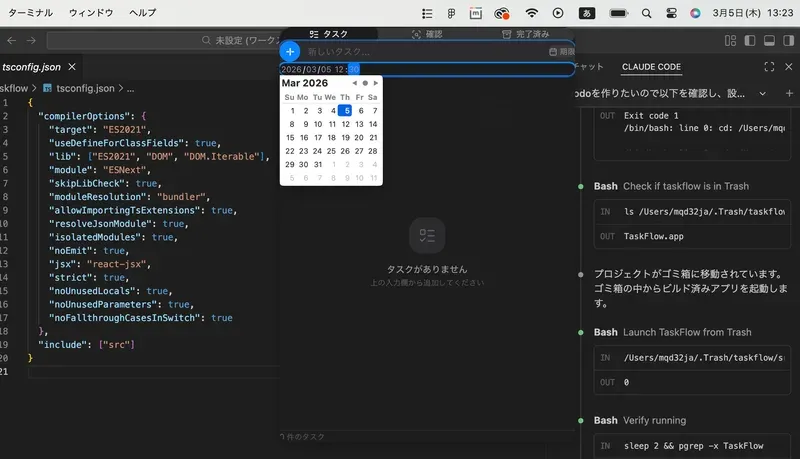Screen dimensions: 800x459
Task: Click the calendar today dot button
Action: pyautogui.click(x=365, y=83)
